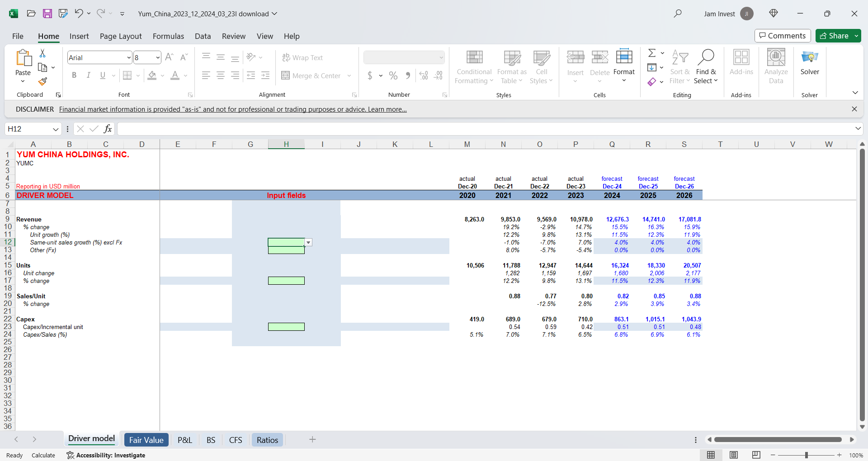Launch Solver add-in
This screenshot has width=868, height=461.
point(810,62)
